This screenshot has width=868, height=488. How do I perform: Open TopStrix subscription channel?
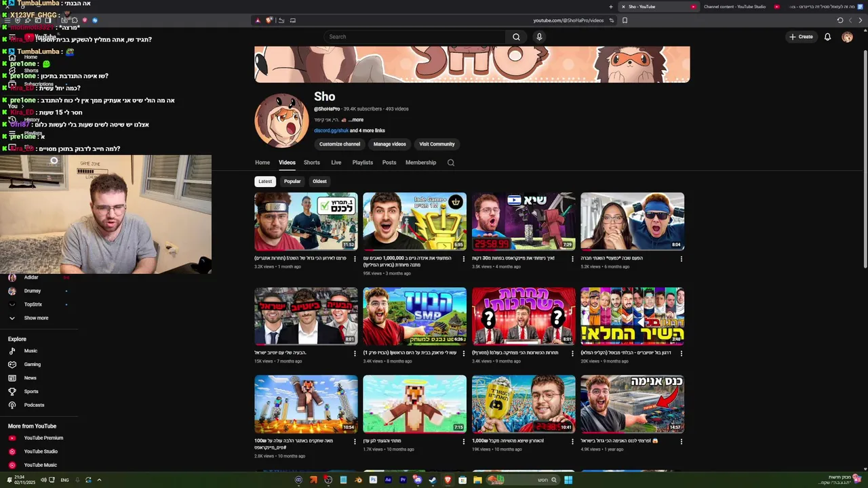point(33,304)
